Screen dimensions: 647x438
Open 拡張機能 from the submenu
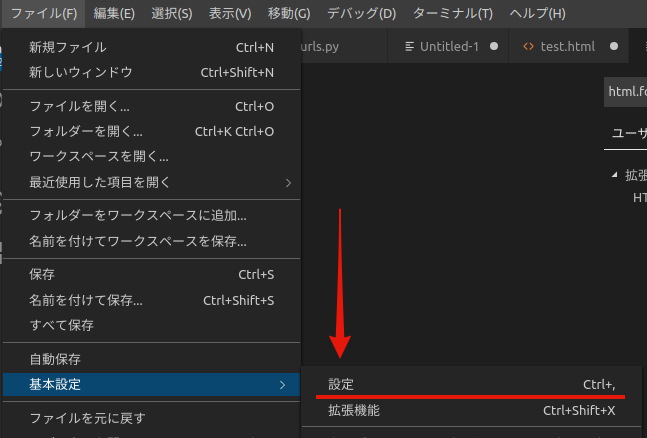click(472, 411)
